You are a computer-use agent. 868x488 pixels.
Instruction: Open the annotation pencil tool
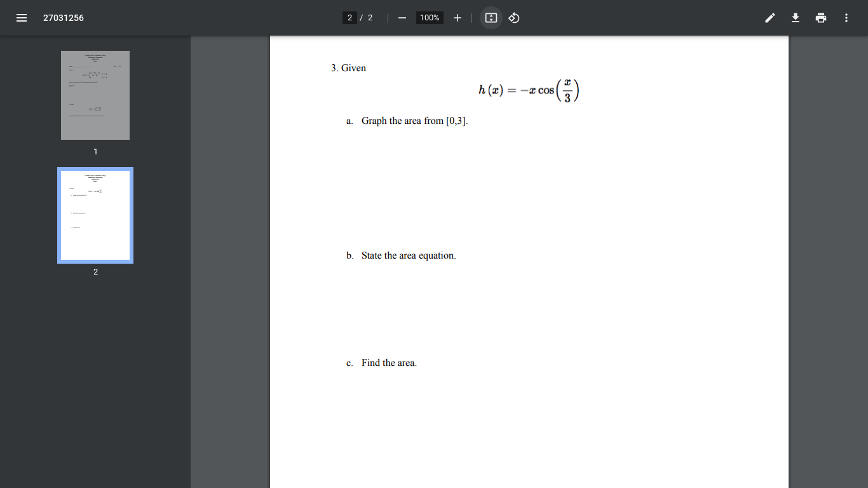pos(770,18)
